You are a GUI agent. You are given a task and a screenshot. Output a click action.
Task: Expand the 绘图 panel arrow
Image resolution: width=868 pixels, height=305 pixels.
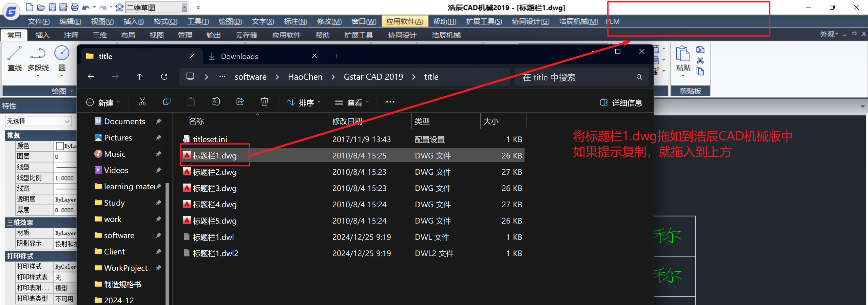72,91
